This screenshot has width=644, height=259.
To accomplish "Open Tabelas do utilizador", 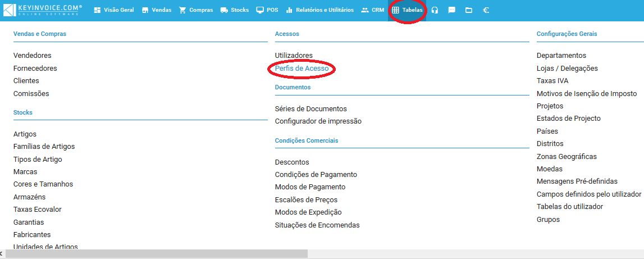I will pyautogui.click(x=570, y=207).
